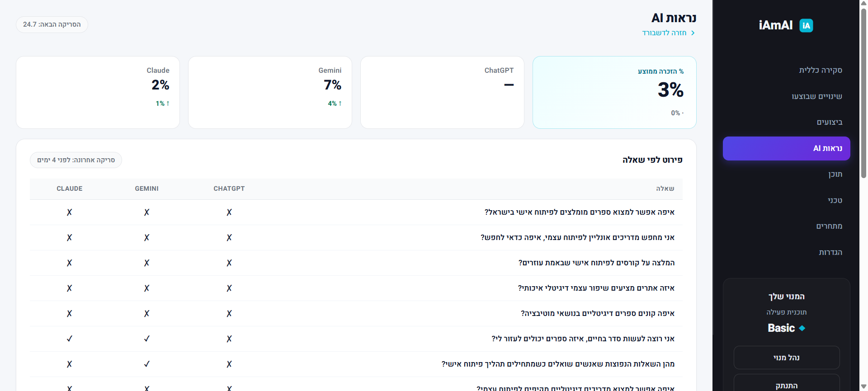Click the Claude 1% increase indicator
Image resolution: width=868 pixels, height=391 pixels.
(x=162, y=104)
